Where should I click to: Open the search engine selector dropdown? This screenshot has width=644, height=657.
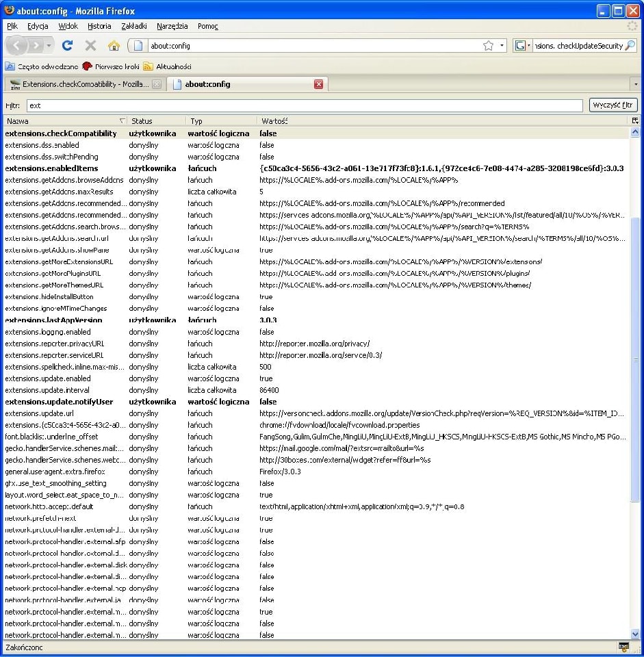pos(524,46)
